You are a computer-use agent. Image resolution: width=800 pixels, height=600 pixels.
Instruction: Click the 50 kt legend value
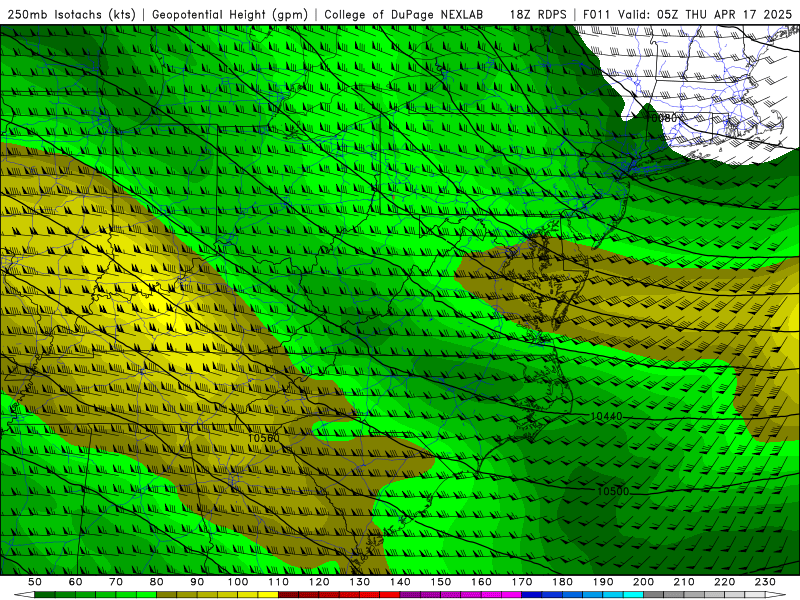coord(35,582)
